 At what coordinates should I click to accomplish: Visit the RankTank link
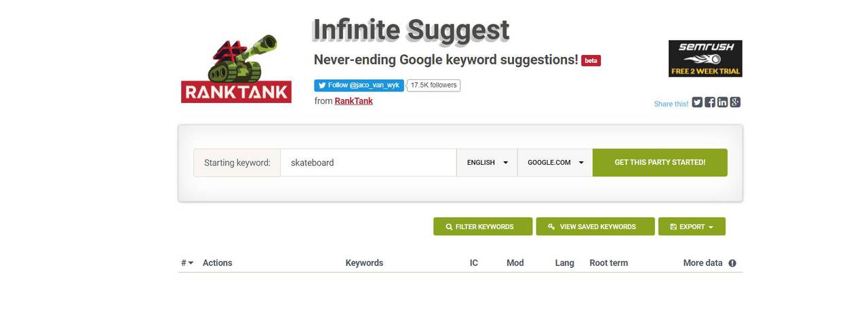click(x=353, y=101)
